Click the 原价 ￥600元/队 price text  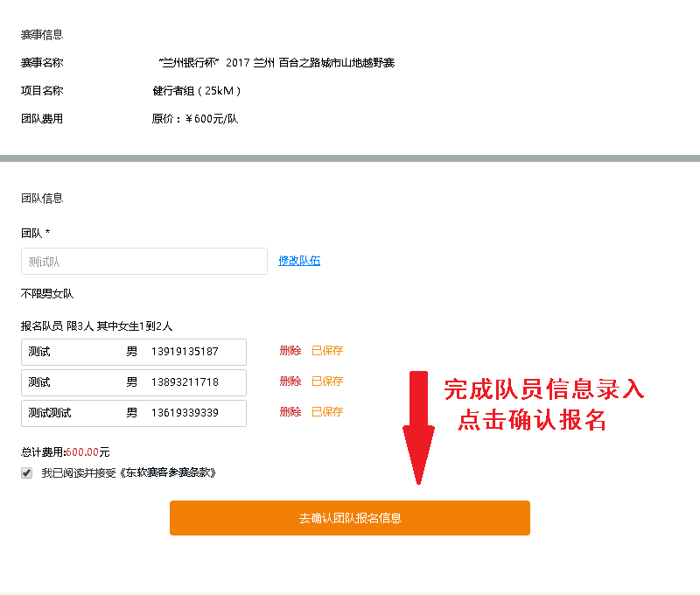click(194, 119)
